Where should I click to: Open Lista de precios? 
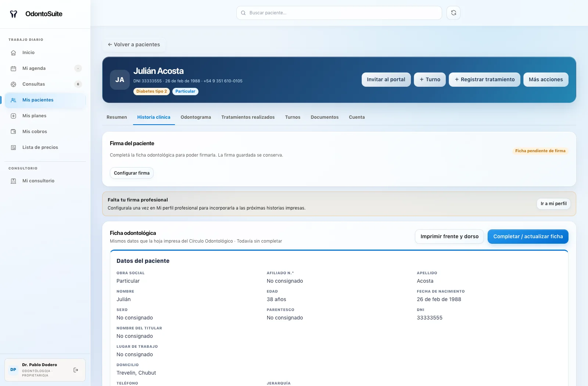45,147
